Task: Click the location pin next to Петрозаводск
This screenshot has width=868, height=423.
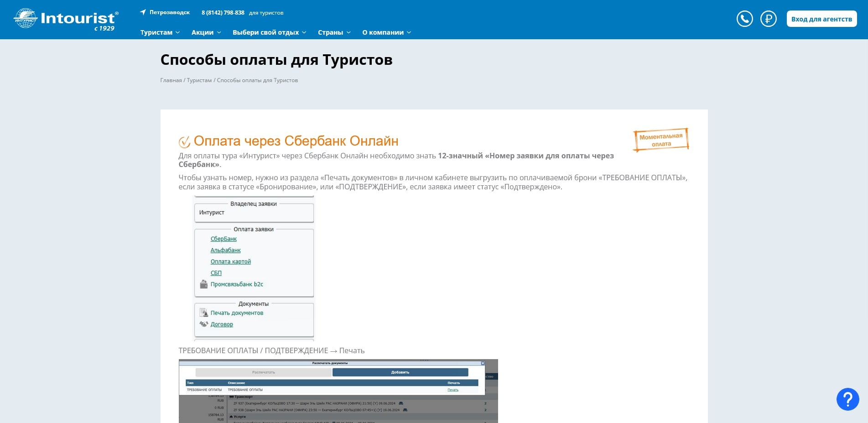Action: 143,12
